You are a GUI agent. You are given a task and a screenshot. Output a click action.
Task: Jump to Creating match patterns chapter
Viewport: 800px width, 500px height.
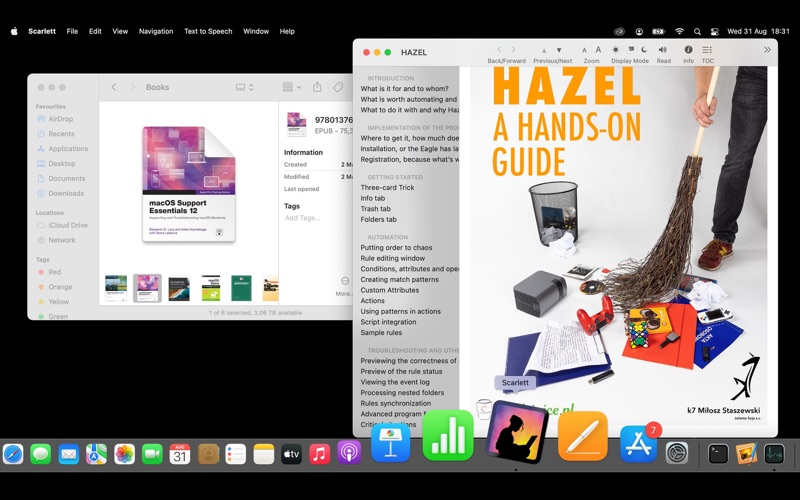point(399,280)
